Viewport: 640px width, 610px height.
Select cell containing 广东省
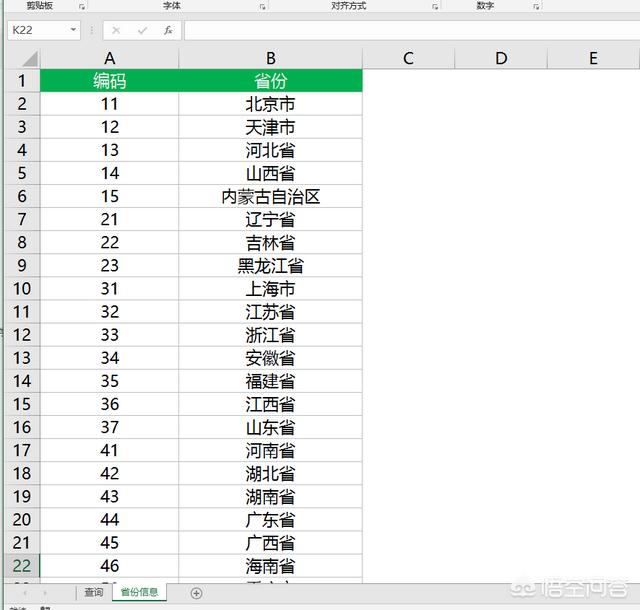(x=271, y=520)
